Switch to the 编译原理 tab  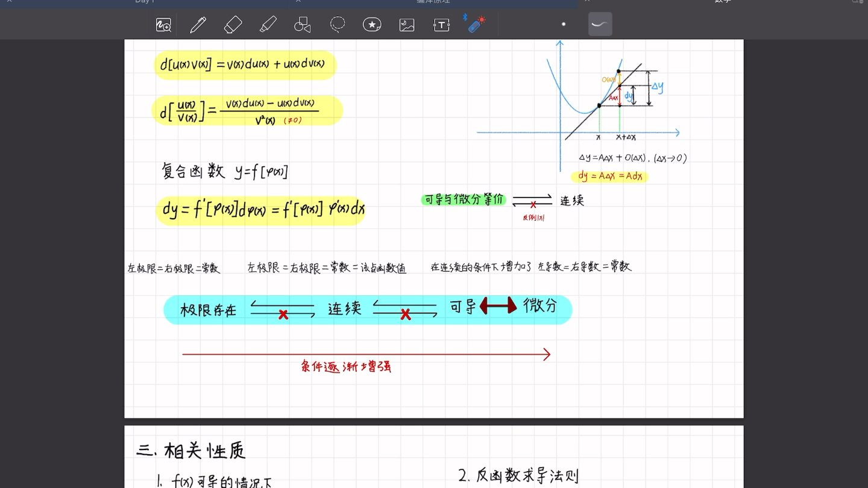(434, 2)
